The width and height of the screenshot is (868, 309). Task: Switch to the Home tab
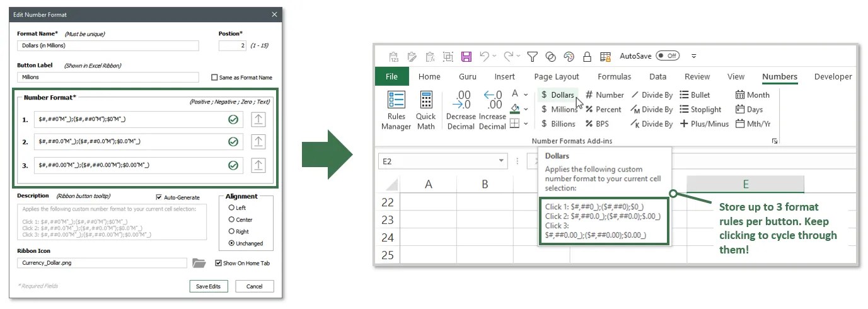(429, 76)
